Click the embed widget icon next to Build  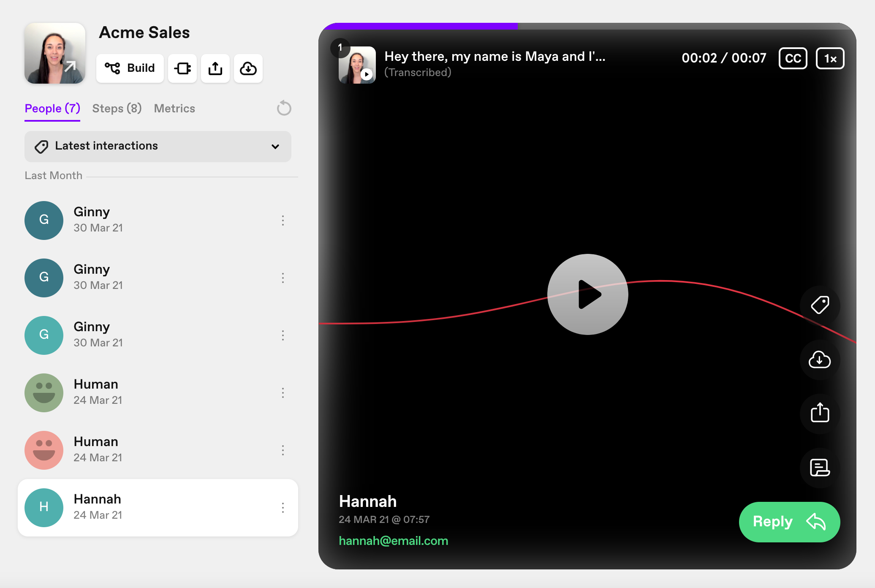182,68
